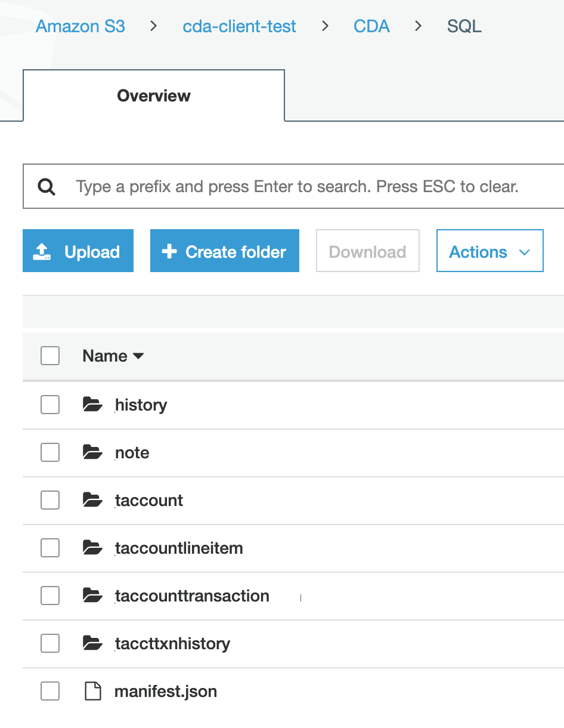Click the history folder icon

point(92,405)
